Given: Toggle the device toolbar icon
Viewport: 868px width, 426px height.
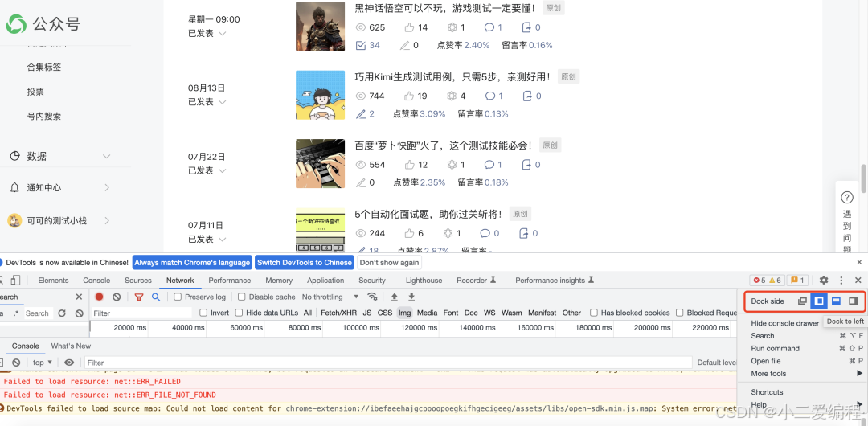Looking at the screenshot, I should (15, 281).
